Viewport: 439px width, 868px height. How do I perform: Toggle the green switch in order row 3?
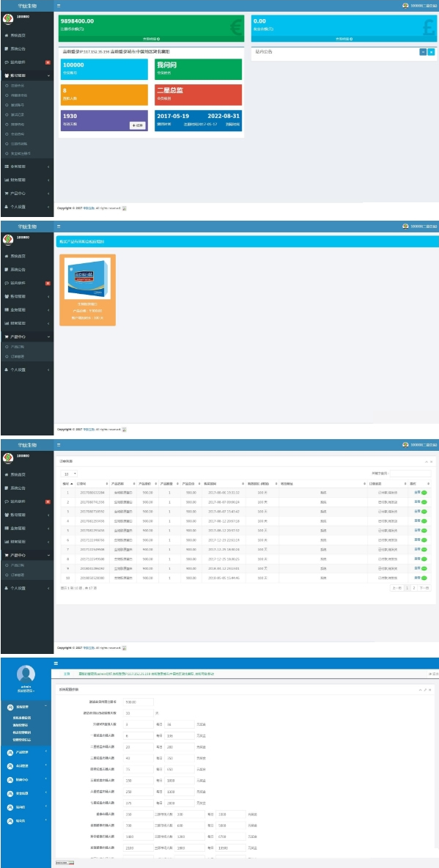[x=424, y=512]
